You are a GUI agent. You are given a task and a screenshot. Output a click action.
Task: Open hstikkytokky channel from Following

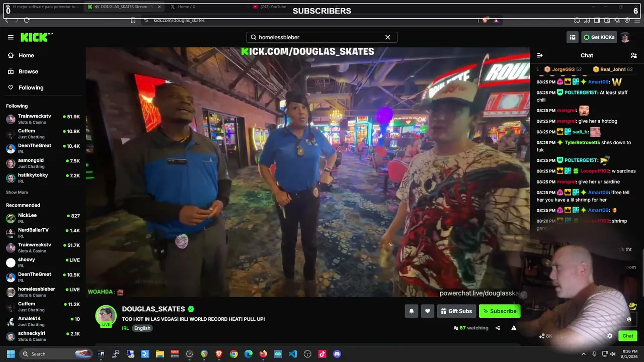43,178
